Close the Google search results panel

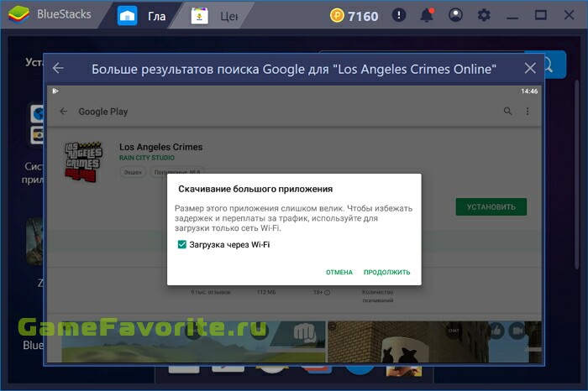(530, 68)
